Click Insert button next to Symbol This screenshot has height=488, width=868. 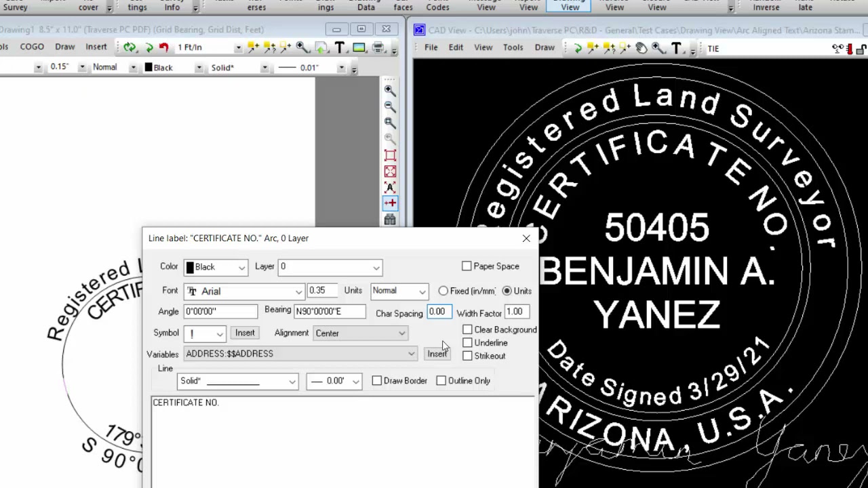(245, 333)
